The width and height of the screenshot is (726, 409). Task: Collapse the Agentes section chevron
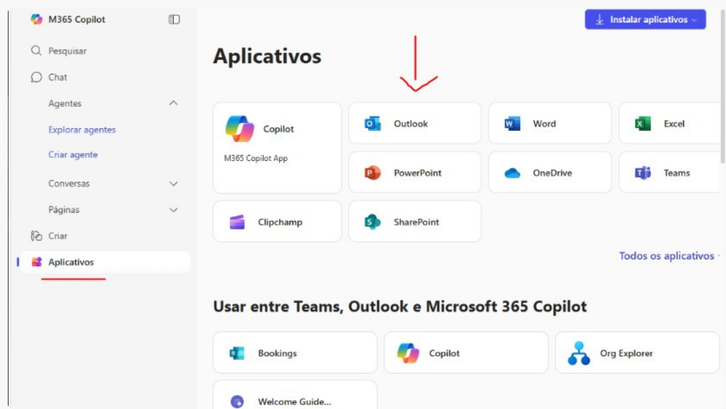pyautogui.click(x=174, y=103)
